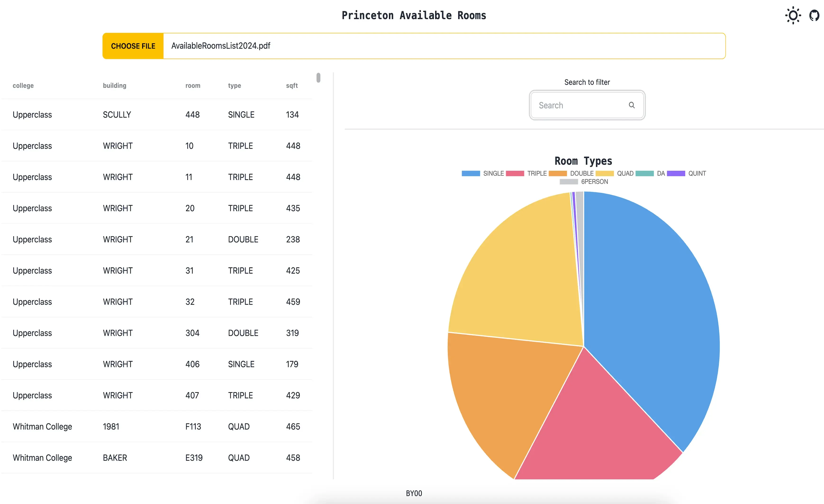824x504 pixels.
Task: Sort by the room column header
Action: (193, 85)
